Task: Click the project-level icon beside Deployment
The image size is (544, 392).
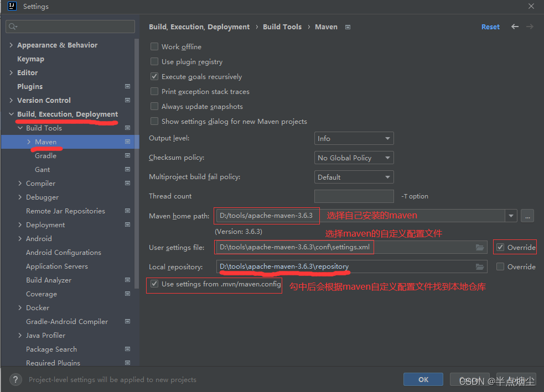Action: [x=128, y=224]
